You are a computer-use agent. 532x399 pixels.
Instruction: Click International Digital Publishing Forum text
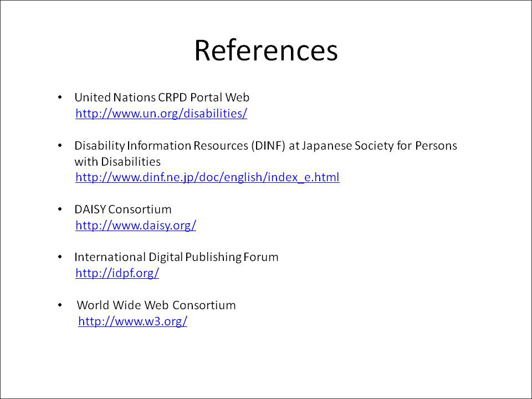(176, 257)
